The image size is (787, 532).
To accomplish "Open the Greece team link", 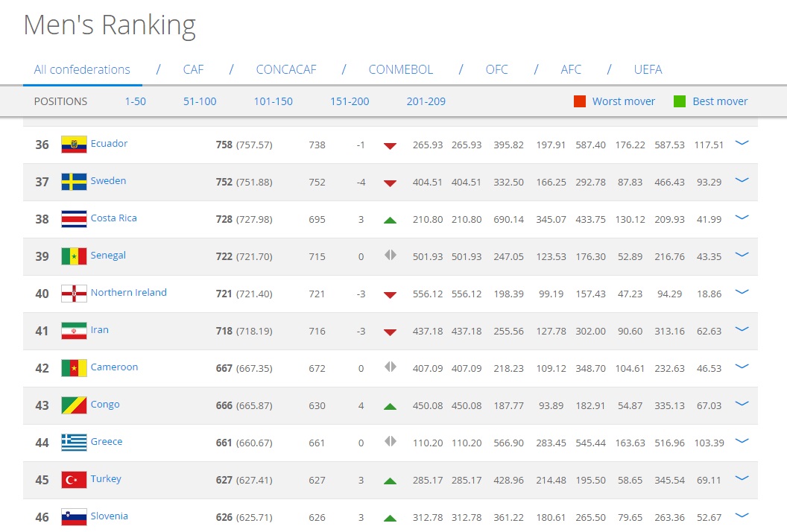I will pos(107,441).
